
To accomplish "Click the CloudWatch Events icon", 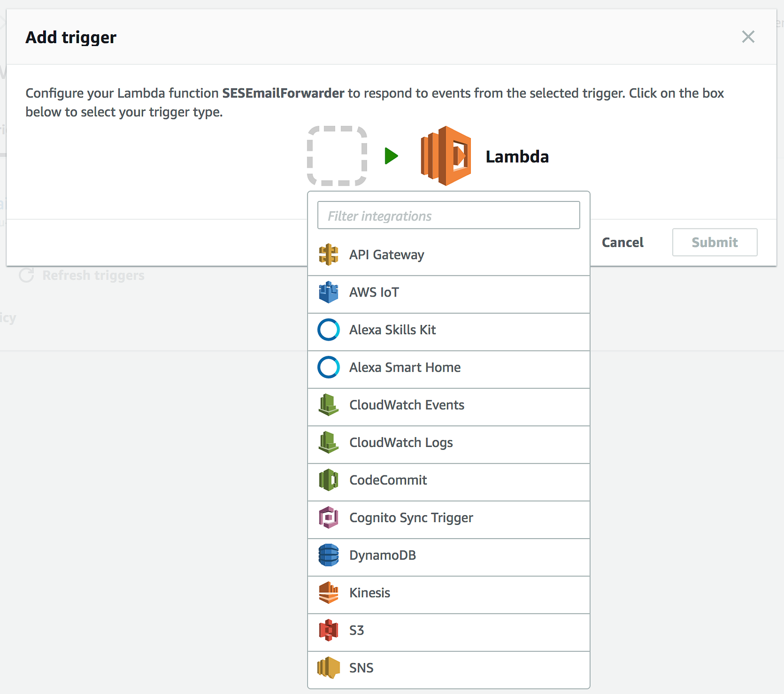I will pos(328,405).
